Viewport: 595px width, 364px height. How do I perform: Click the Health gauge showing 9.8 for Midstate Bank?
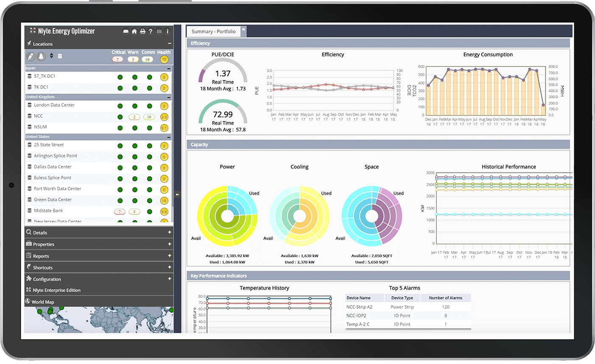pos(164,211)
